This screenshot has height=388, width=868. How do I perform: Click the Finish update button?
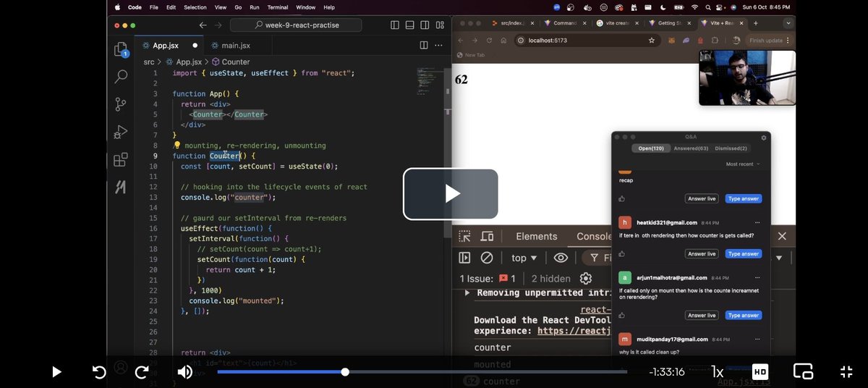(x=768, y=41)
